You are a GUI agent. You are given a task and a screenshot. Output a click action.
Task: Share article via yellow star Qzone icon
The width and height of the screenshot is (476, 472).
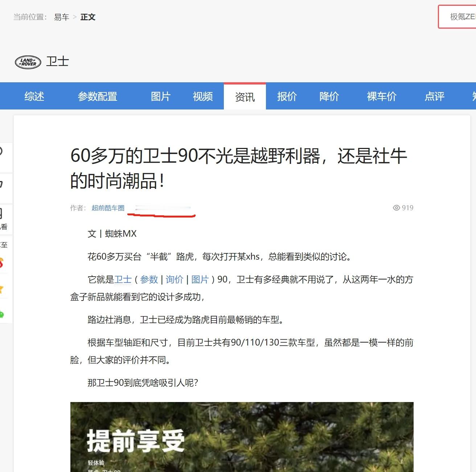click(x=1, y=289)
